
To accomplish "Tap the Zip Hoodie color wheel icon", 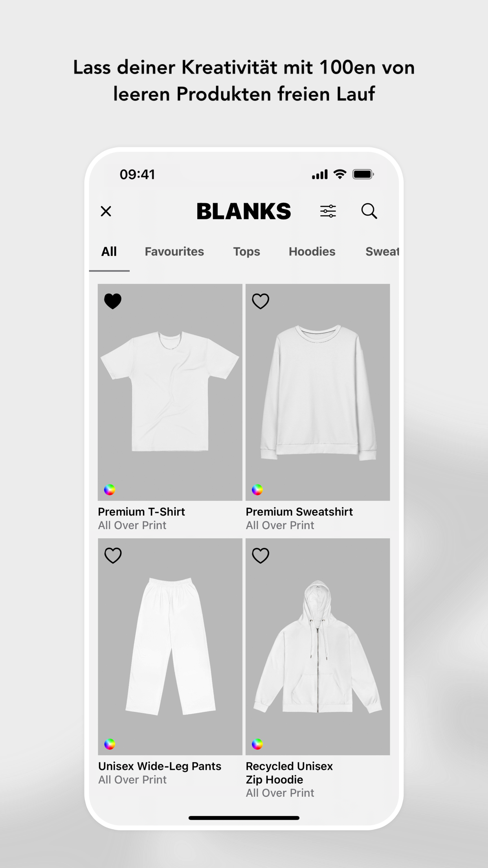I will coord(257,744).
